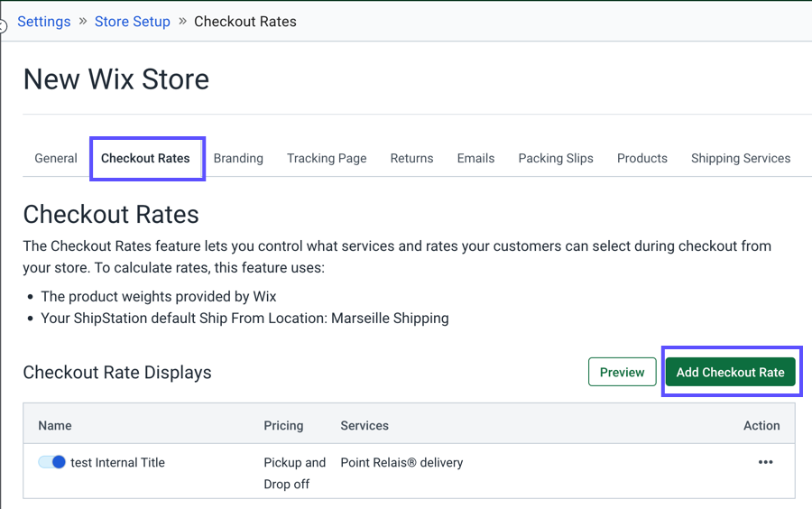Open the three-dot action menu for test Internal Title
Image resolution: width=812 pixels, height=509 pixels.
pos(765,462)
